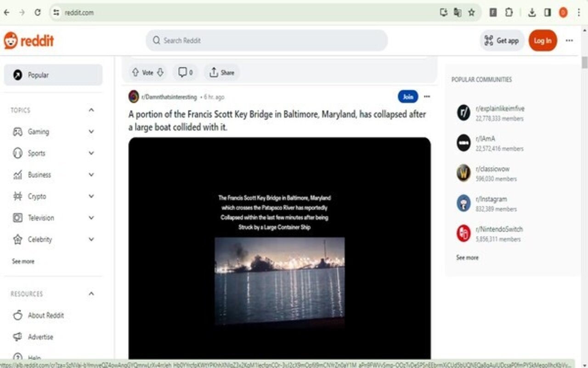This screenshot has width=588, height=368.
Task: Open post options three dots
Action: click(427, 97)
